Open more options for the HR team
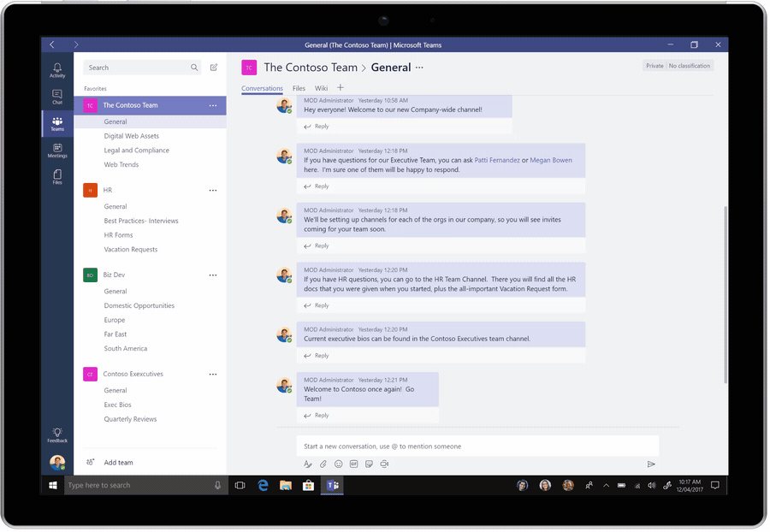 click(x=212, y=190)
